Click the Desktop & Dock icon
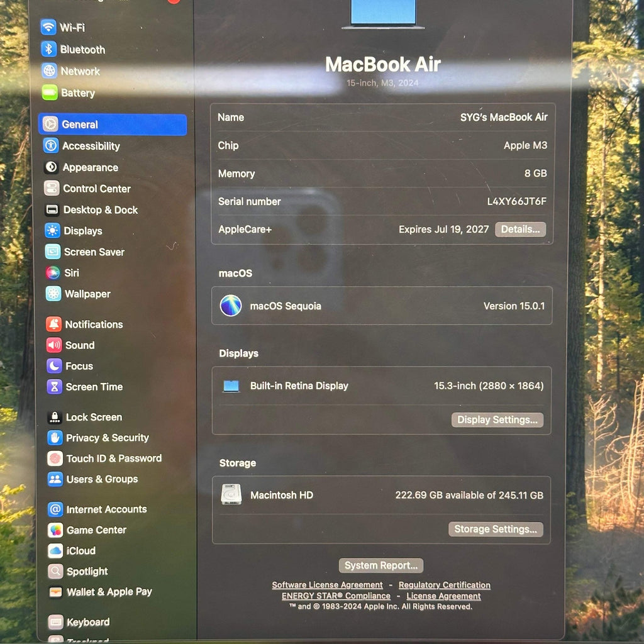This screenshot has height=644, width=644. point(52,209)
